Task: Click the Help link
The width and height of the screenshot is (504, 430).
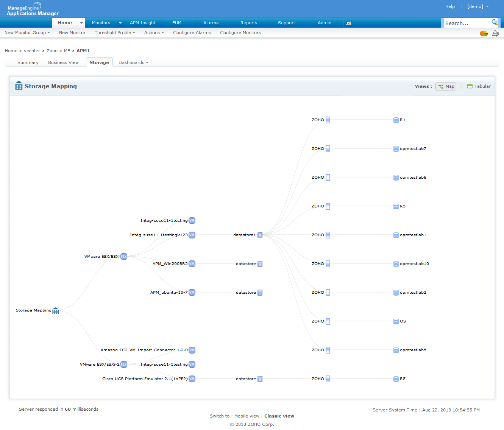Action: (450, 6)
